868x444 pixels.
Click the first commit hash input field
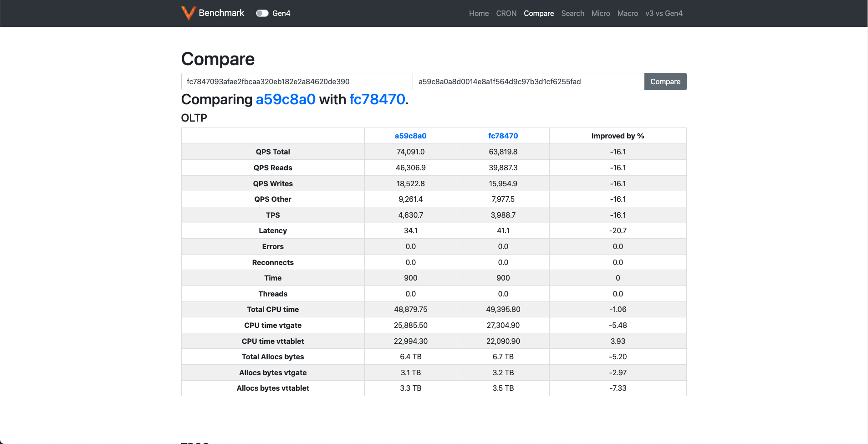point(296,82)
